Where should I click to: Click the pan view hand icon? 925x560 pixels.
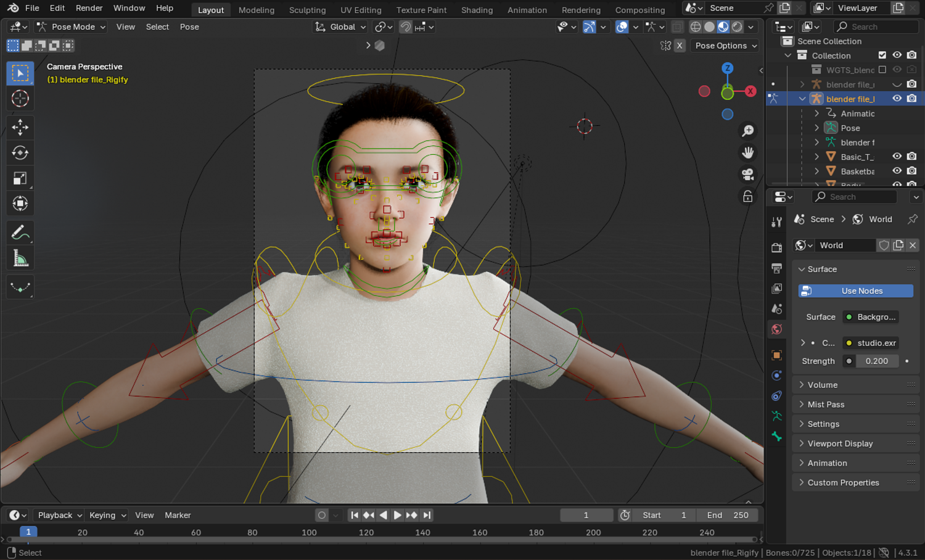click(747, 152)
